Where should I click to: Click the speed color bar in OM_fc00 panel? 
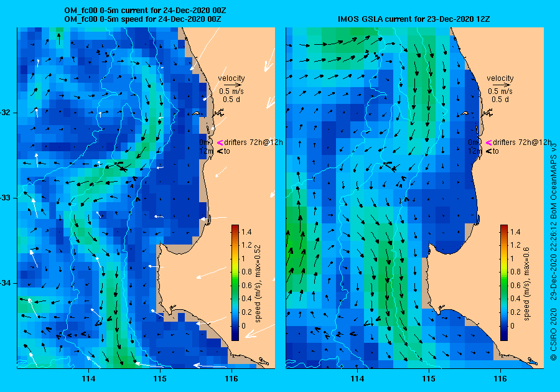235,282
